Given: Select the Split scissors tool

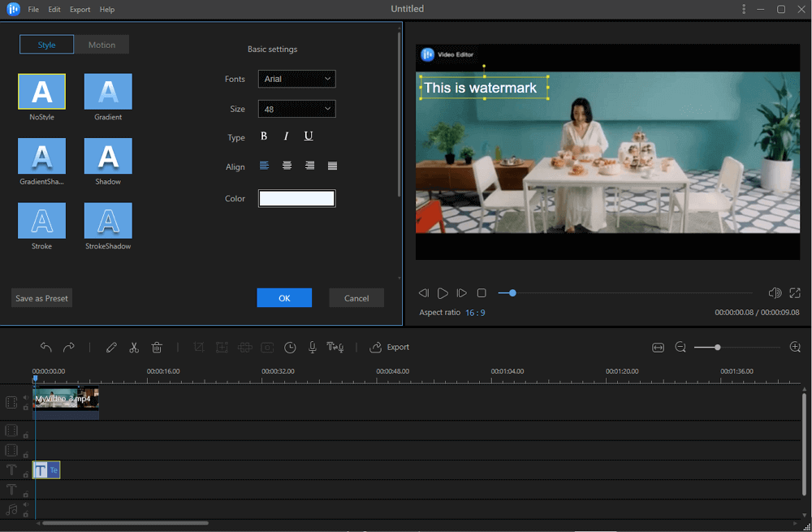Looking at the screenshot, I should point(134,347).
